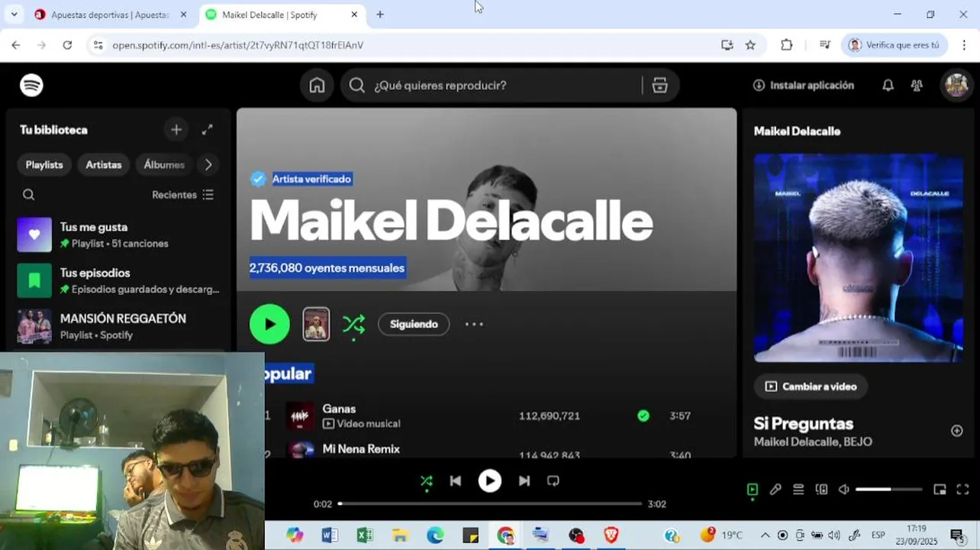Mute audio with the speaker icon
Viewport: 980px width, 550px height.
843,490
